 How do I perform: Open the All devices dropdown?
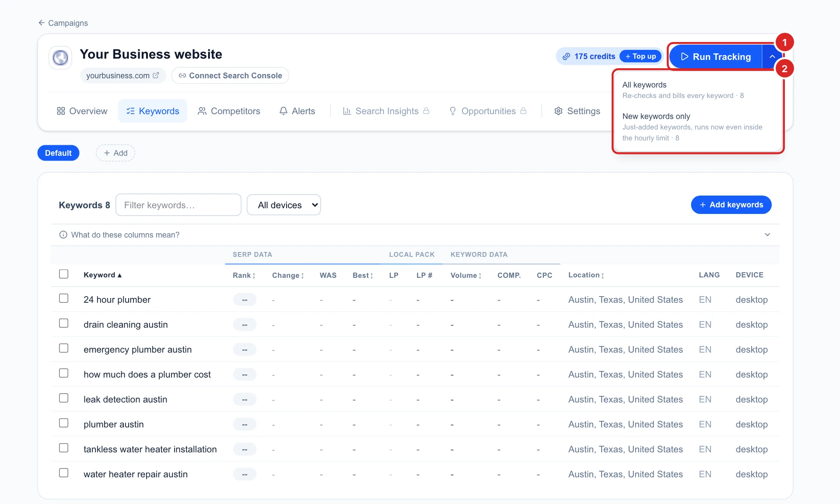(284, 205)
